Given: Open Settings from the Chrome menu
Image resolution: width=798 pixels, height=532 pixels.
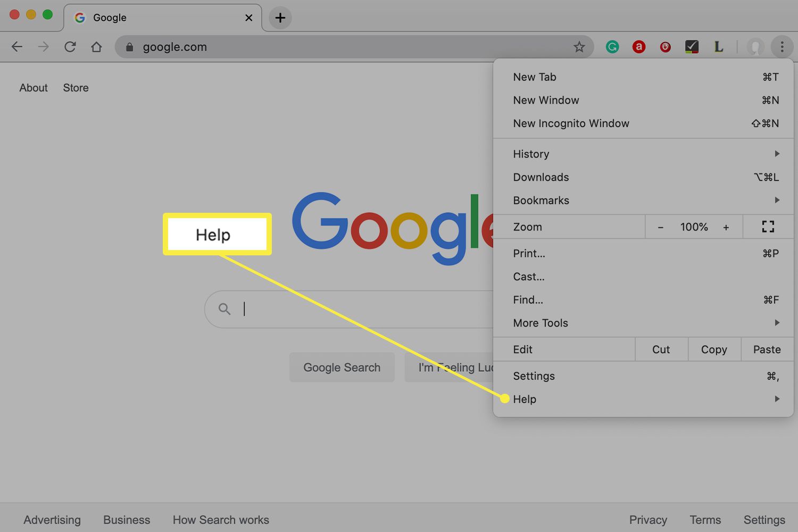Looking at the screenshot, I should pyautogui.click(x=643, y=376).
